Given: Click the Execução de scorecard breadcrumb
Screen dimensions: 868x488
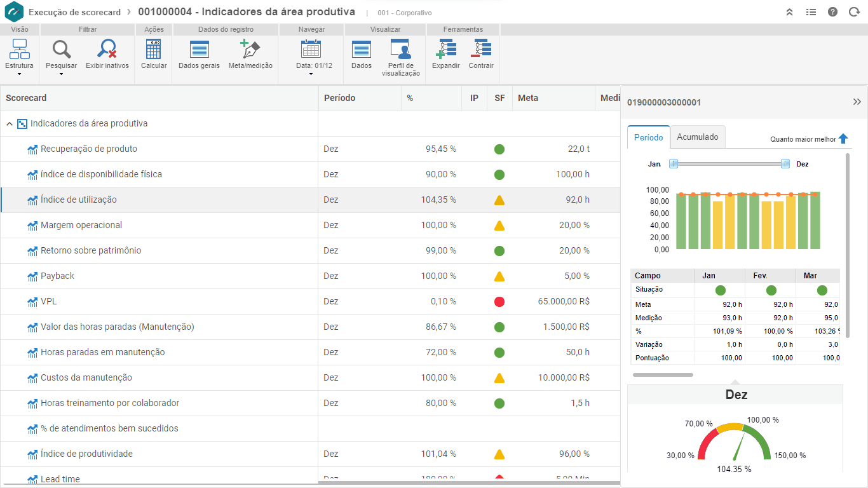Looking at the screenshot, I should (74, 12).
